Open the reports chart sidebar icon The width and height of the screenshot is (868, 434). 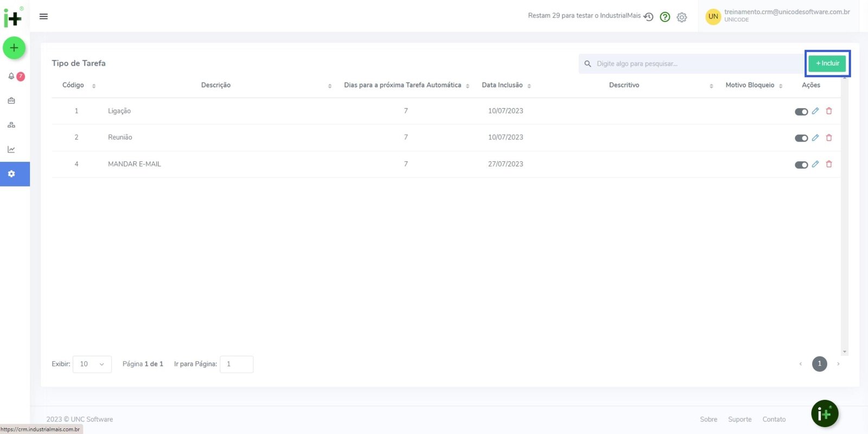click(11, 149)
